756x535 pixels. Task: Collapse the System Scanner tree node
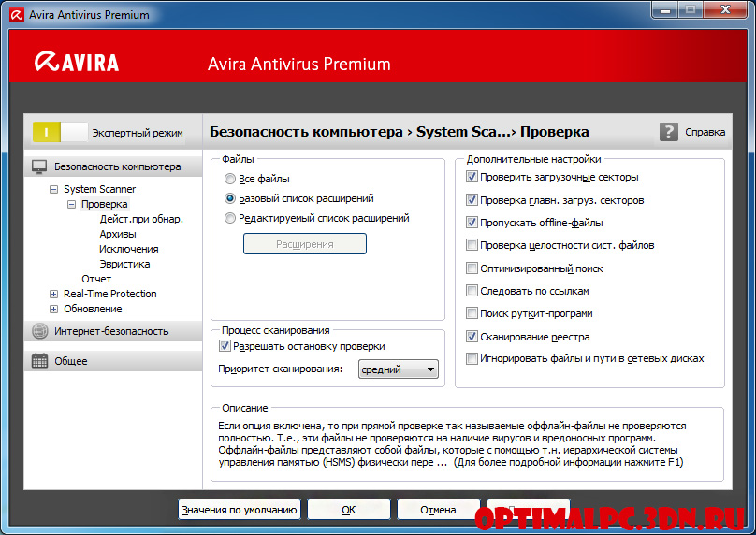(x=53, y=190)
